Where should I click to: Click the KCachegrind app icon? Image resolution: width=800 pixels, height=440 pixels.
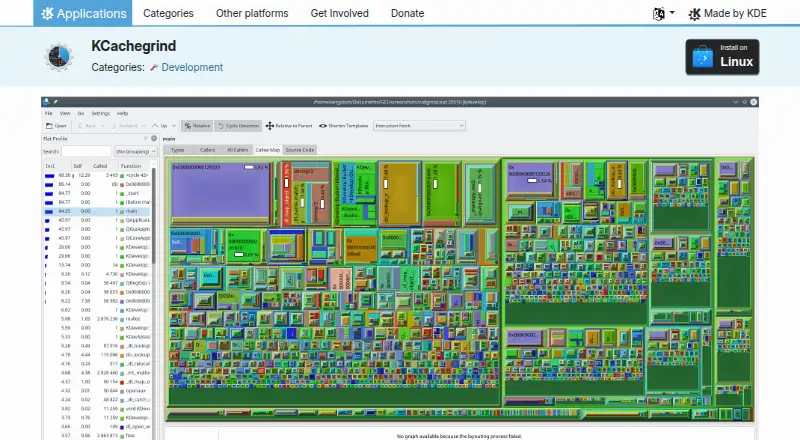(x=59, y=56)
